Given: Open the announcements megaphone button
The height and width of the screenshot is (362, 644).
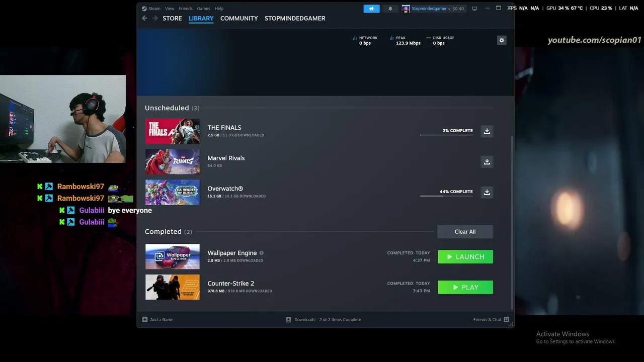Looking at the screenshot, I should pos(371,9).
